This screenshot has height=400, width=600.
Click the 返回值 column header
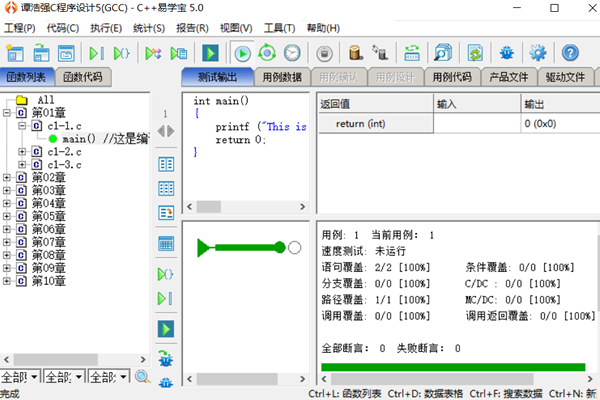pos(376,104)
